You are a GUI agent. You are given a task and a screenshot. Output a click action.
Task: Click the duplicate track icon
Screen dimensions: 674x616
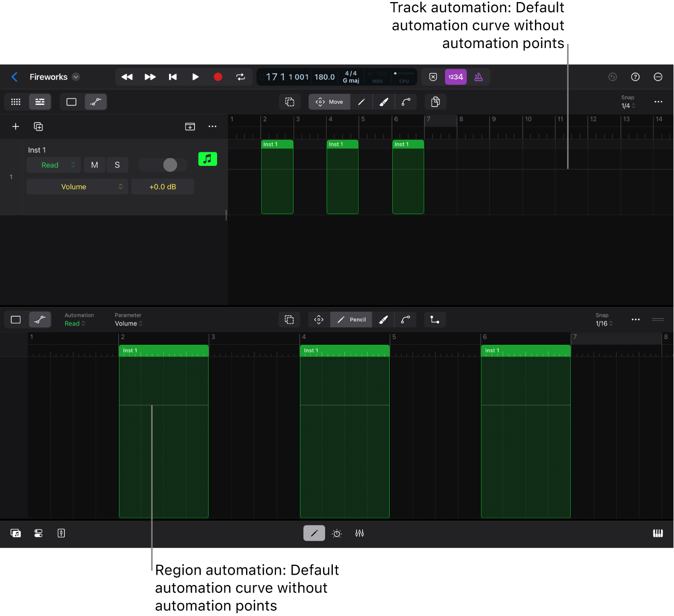point(38,127)
